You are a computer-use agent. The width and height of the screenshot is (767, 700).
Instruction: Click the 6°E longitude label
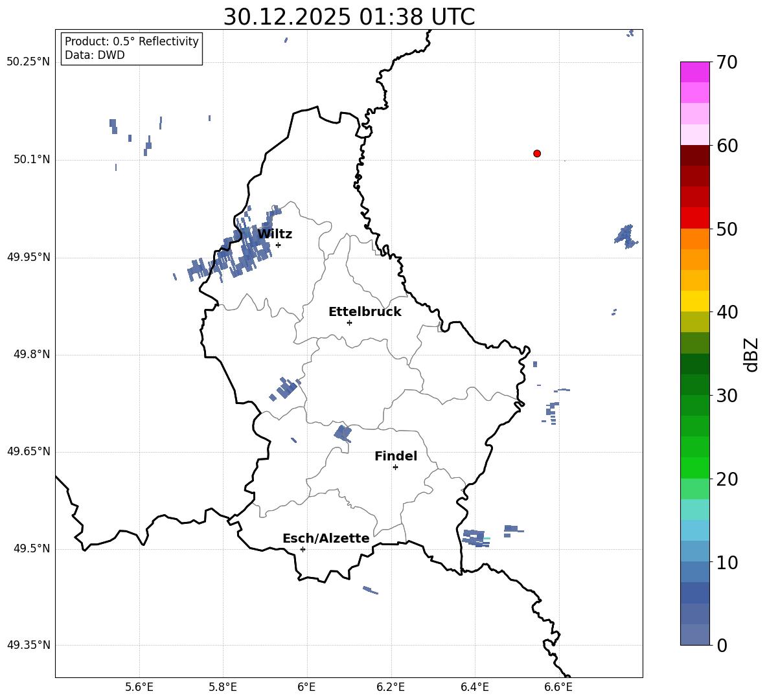(x=306, y=687)
